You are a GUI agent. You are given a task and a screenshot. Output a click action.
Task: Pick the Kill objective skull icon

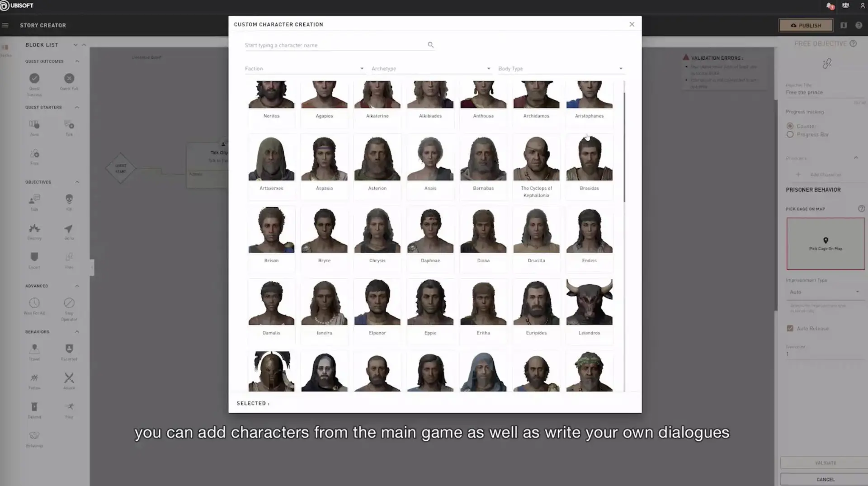click(69, 199)
